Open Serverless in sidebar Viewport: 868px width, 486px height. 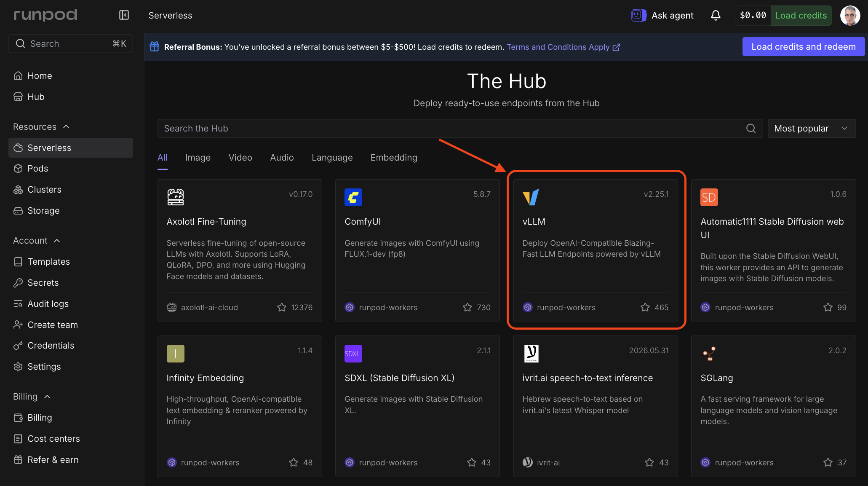pos(71,148)
